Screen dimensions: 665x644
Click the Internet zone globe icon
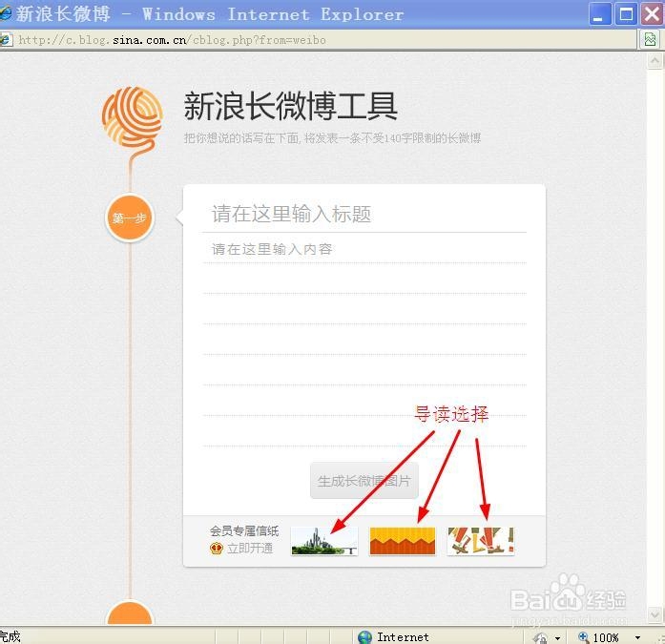tap(364, 636)
